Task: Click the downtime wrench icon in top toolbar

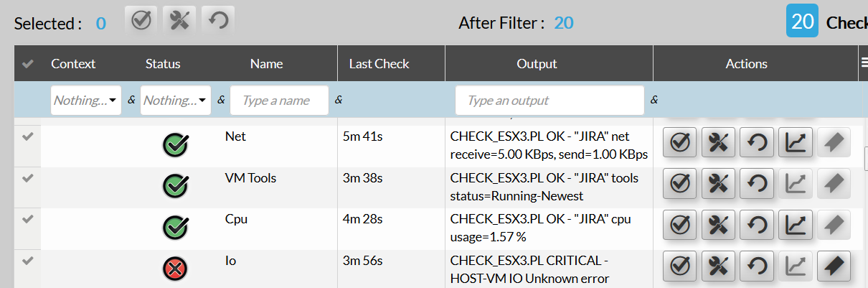Action: coord(179,20)
